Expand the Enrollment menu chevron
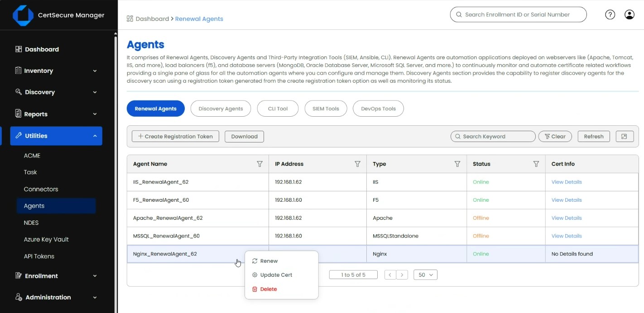Screen dimensions: 644x313 click(x=95, y=276)
